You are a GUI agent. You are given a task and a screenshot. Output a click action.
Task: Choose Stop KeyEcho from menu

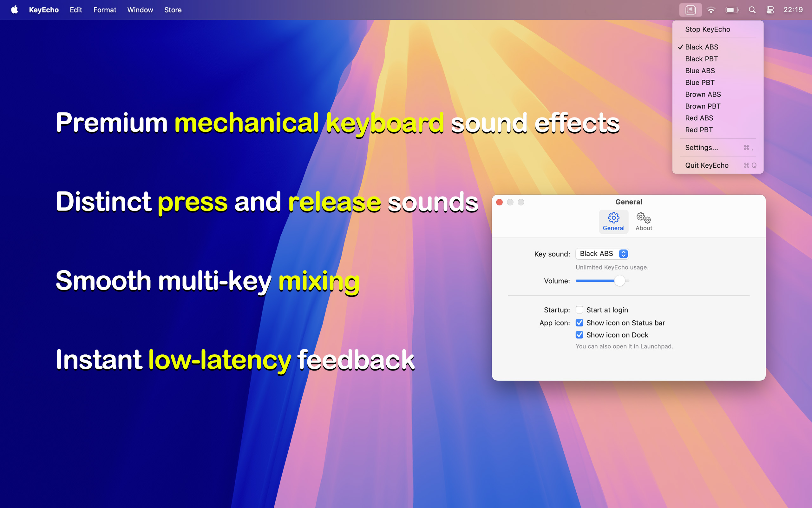coord(718,29)
